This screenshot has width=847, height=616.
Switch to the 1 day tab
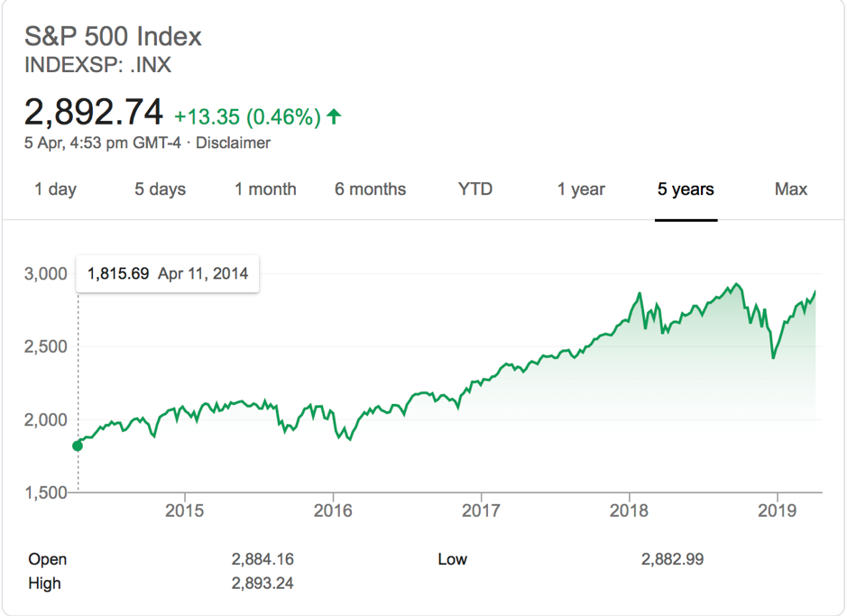tap(55, 189)
